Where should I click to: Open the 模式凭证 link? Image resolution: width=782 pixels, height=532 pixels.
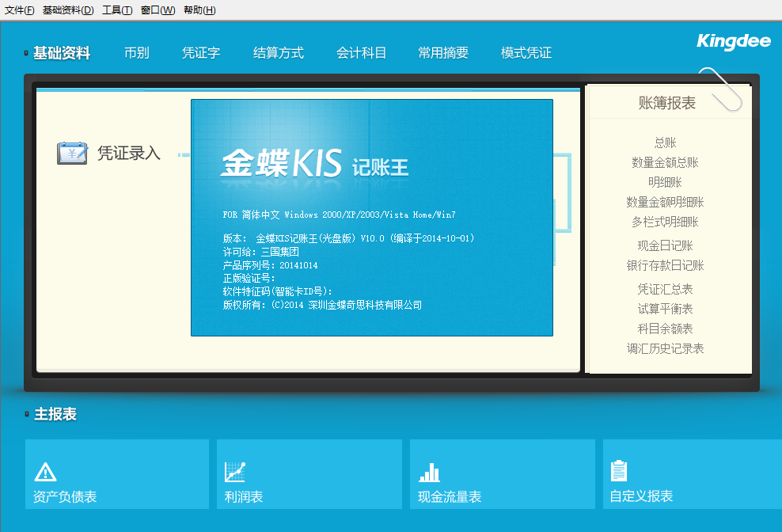(526, 52)
